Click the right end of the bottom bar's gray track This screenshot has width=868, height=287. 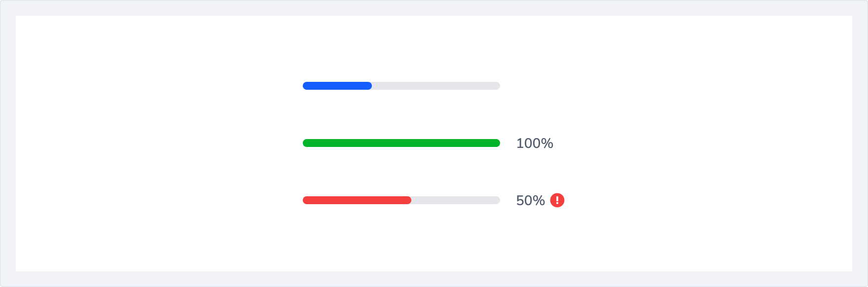pyautogui.click(x=497, y=200)
